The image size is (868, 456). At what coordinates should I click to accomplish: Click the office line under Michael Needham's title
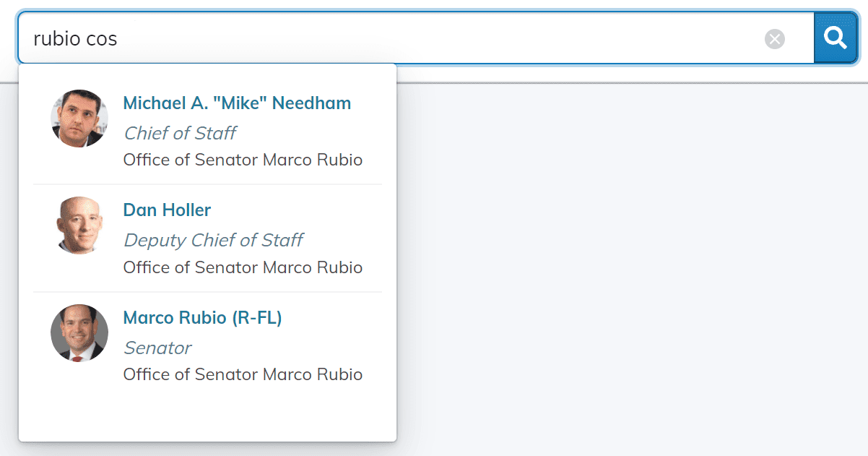pyautogui.click(x=243, y=160)
